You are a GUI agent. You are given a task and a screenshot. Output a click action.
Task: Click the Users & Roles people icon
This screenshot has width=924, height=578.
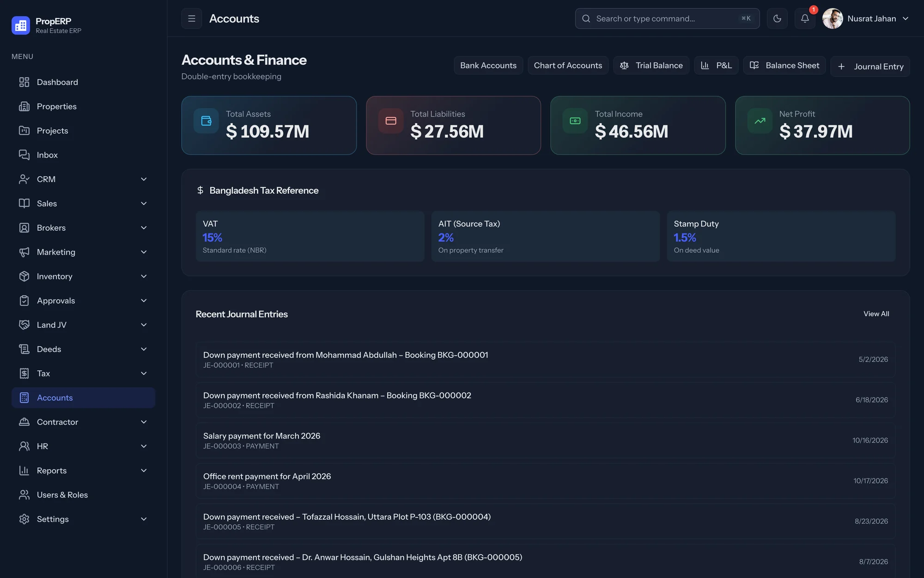(24, 495)
